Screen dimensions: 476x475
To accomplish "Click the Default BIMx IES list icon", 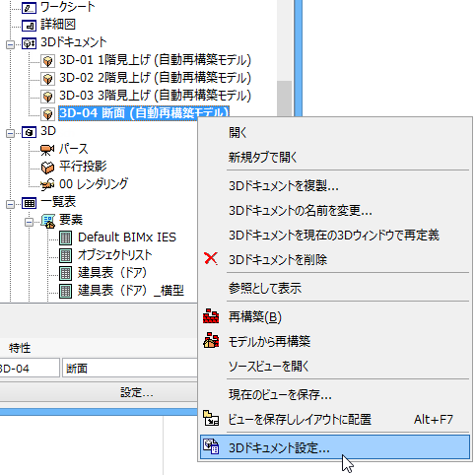I will (x=65, y=237).
